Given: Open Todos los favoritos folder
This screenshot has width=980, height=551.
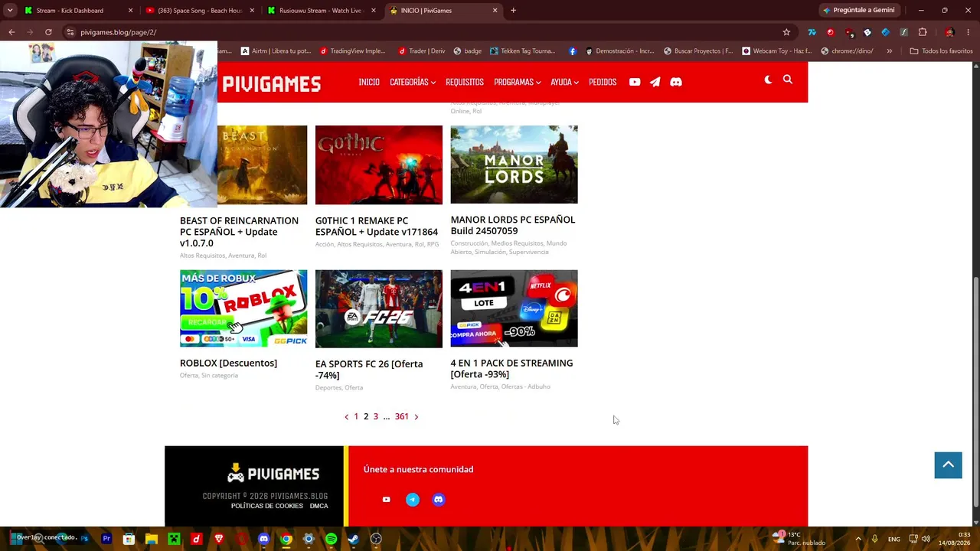Looking at the screenshot, I should point(941,51).
